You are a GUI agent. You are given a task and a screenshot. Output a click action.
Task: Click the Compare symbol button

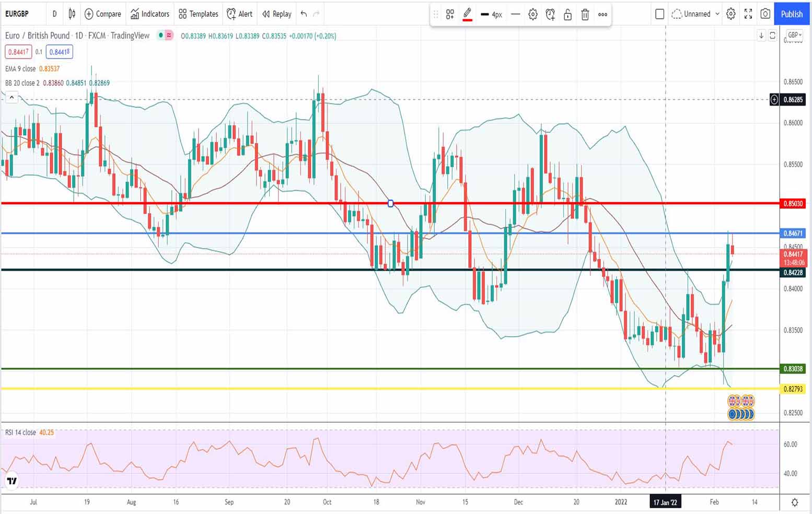click(103, 14)
